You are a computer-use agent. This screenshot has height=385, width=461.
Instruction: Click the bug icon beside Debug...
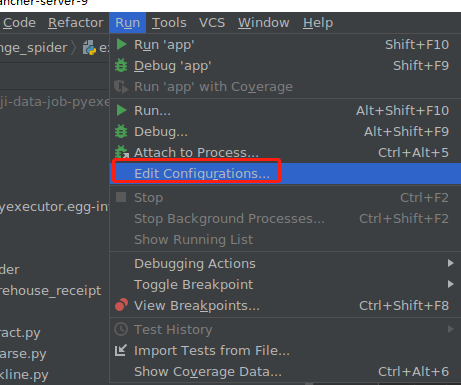click(x=121, y=131)
